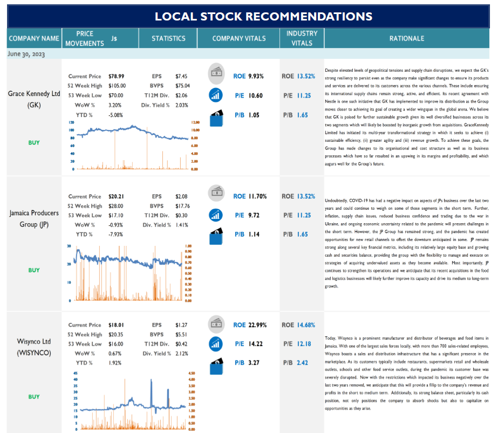Viewport: 504px width, 433px height.
Task: Click the YTD % value -5.08%
Action: click(x=115, y=115)
